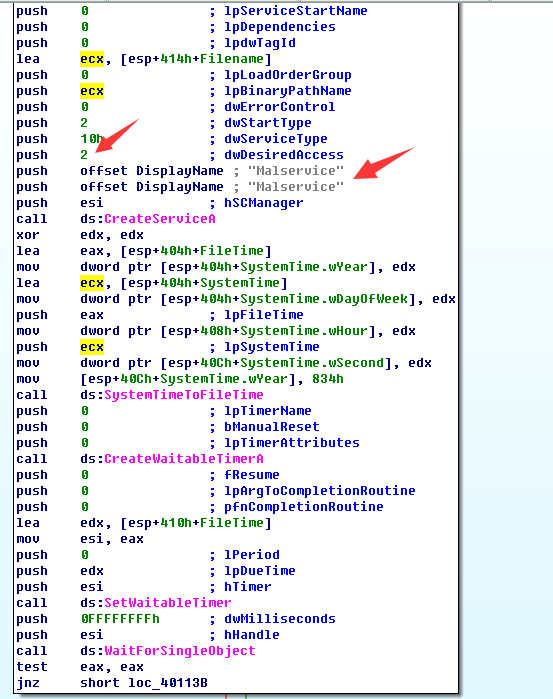Click the lpArgToCompletionRoutine comment
The height and width of the screenshot is (699, 553).
pyautogui.click(x=320, y=491)
